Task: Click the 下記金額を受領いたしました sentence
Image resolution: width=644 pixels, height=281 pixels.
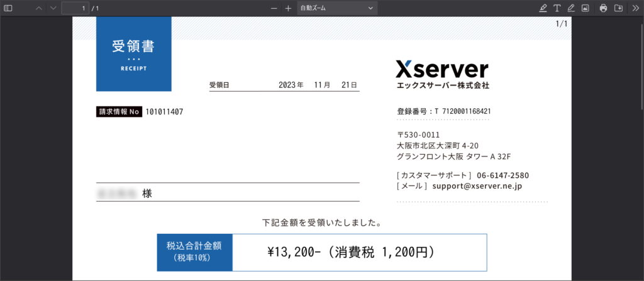Action: click(x=323, y=224)
